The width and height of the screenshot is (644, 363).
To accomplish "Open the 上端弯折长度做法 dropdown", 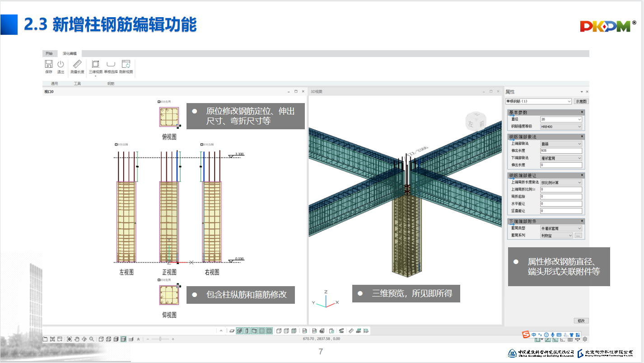I will point(561,182).
